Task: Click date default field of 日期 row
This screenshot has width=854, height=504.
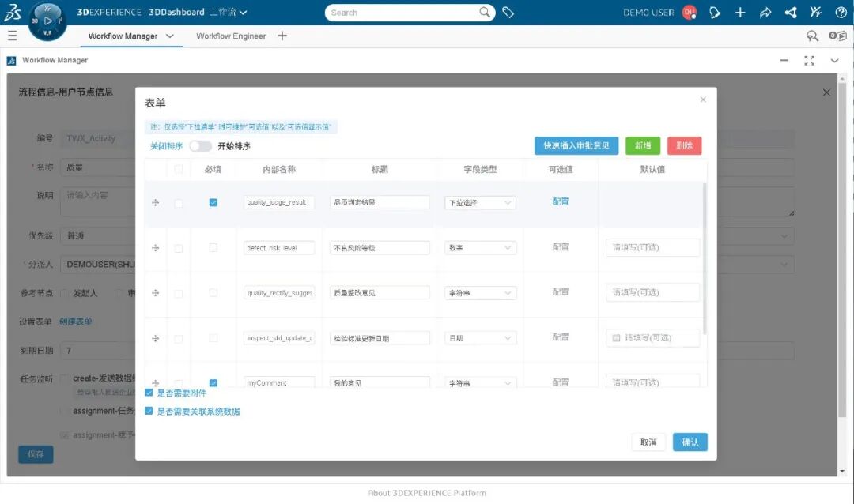Action: [652, 338]
